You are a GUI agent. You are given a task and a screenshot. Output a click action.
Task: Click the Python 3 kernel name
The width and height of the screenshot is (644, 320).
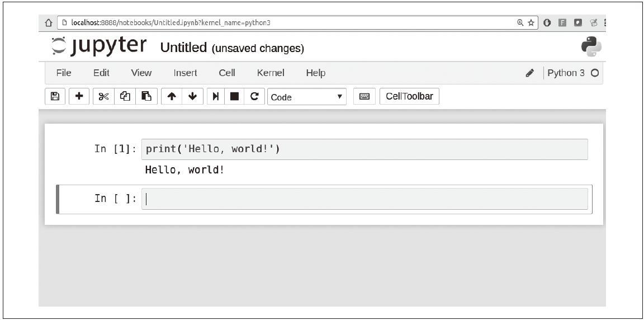pyautogui.click(x=566, y=73)
